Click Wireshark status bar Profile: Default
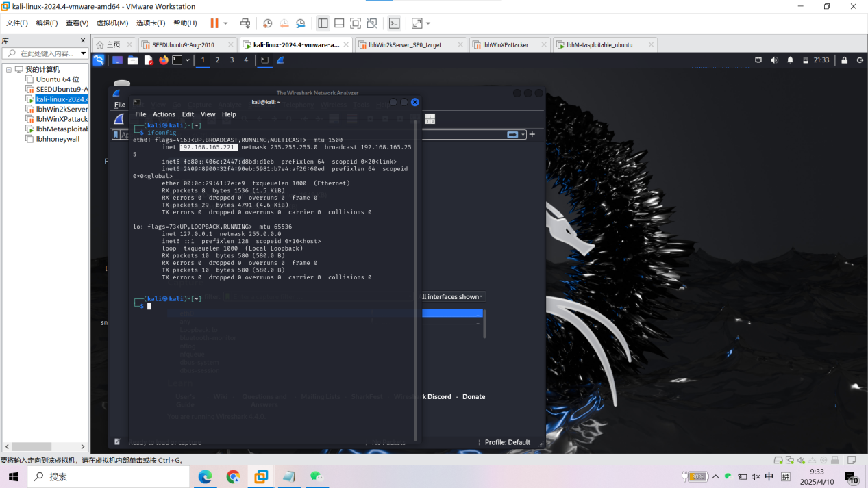Viewport: 868px width, 488px height. pos(508,442)
